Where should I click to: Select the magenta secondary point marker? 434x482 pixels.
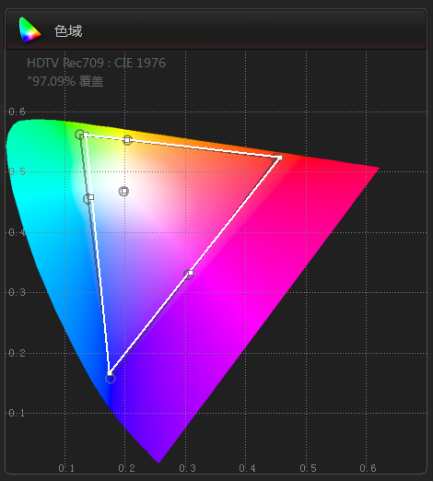point(190,274)
